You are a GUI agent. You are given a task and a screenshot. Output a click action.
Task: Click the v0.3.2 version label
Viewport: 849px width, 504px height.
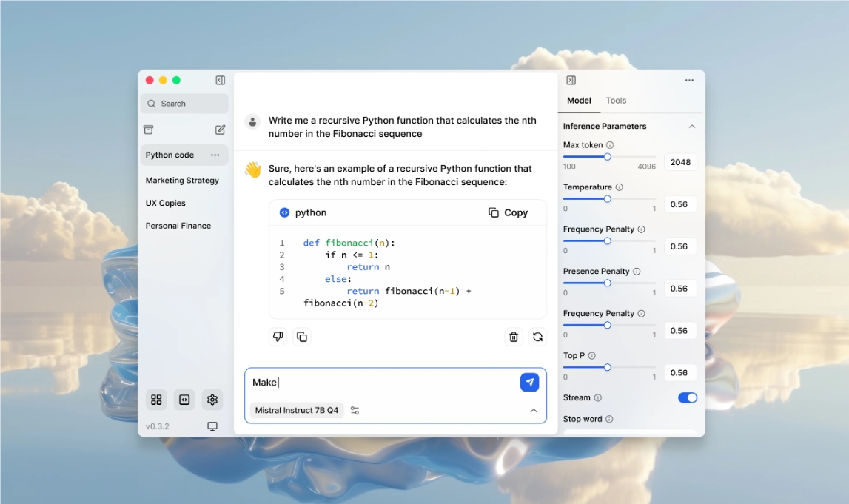coord(157,426)
